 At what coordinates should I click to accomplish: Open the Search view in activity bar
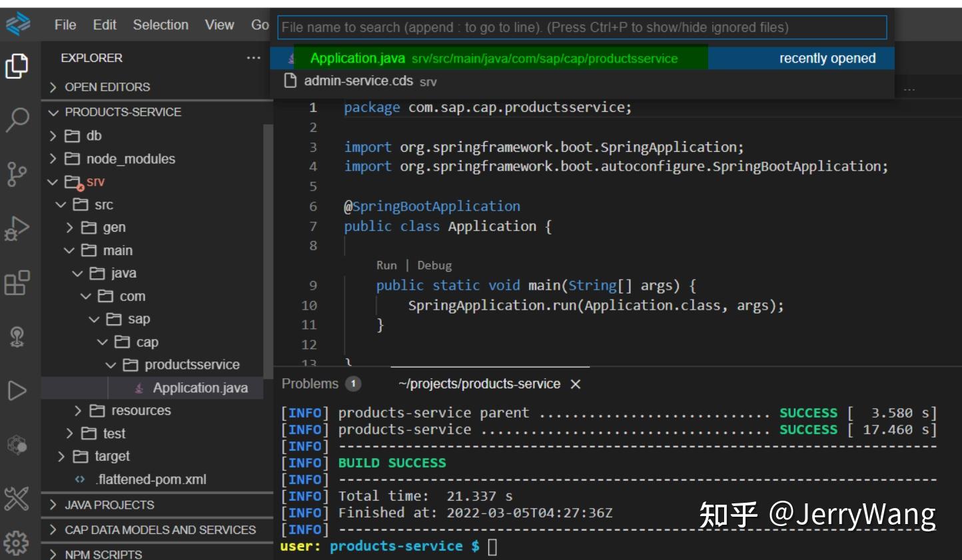coord(17,120)
